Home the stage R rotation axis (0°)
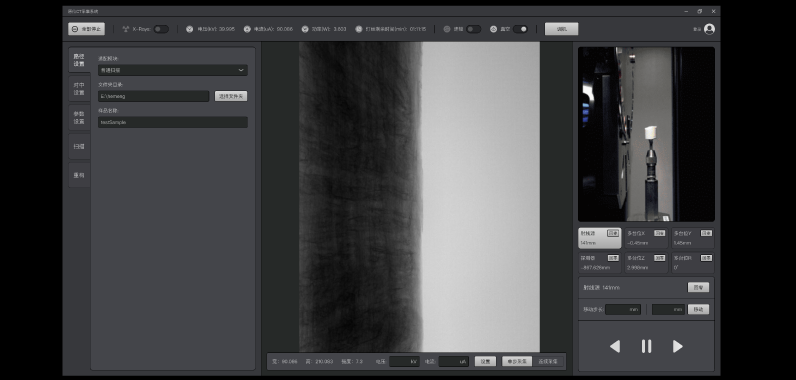 706,258
